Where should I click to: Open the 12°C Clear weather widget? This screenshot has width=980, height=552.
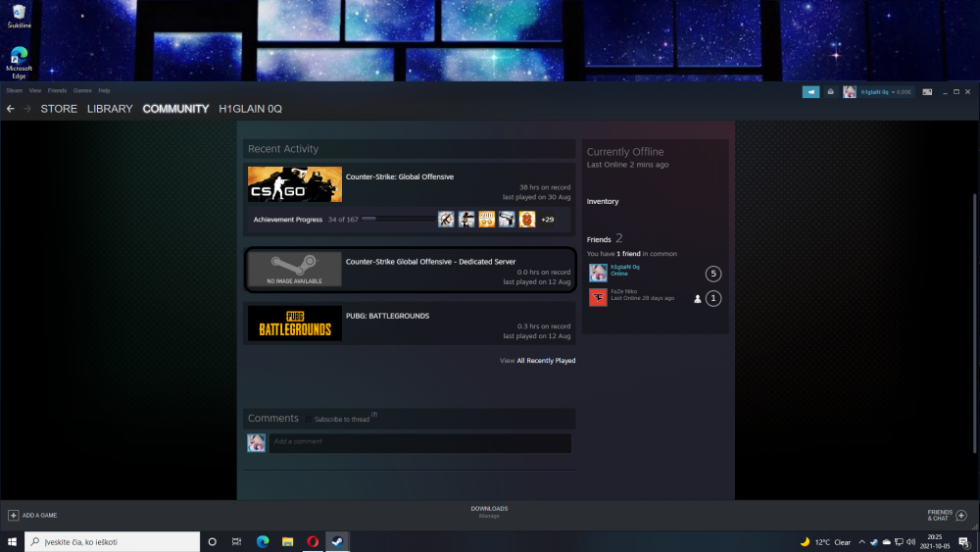click(x=825, y=542)
